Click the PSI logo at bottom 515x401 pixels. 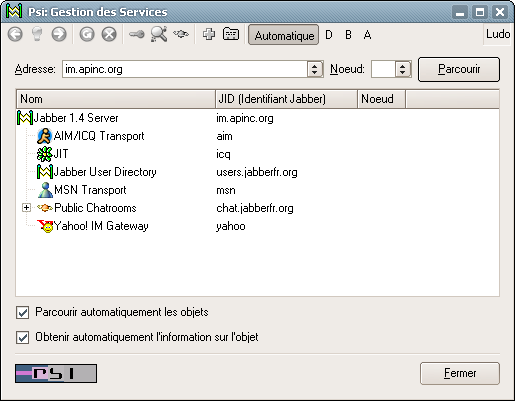point(56,373)
